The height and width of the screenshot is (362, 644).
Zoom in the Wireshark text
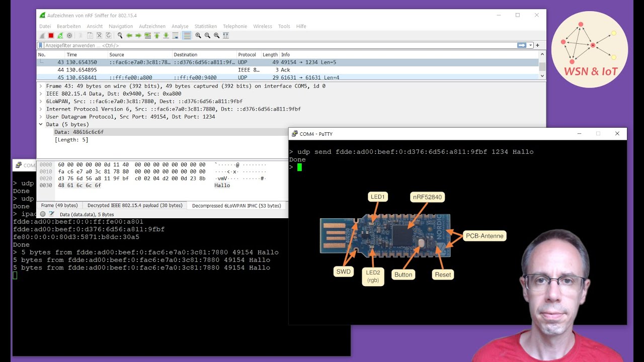point(198,36)
